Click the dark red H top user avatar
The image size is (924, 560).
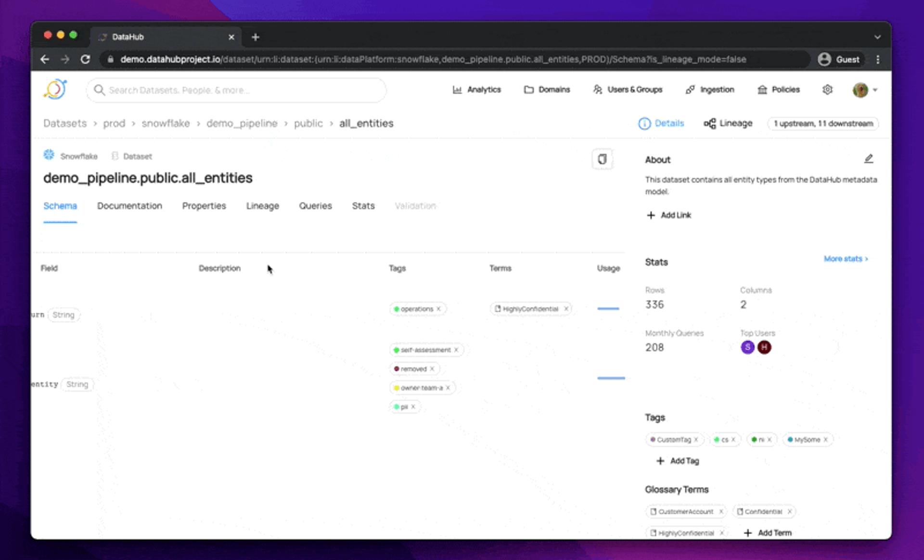click(764, 347)
